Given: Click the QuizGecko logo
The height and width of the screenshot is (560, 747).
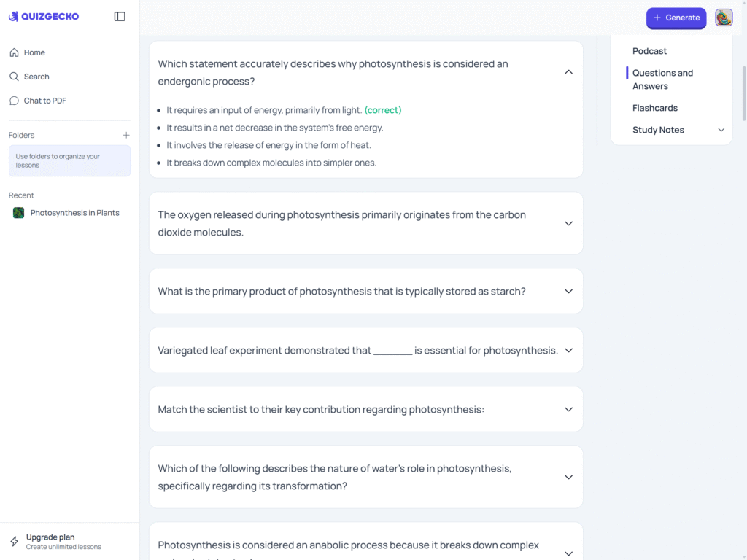Looking at the screenshot, I should pyautogui.click(x=44, y=16).
